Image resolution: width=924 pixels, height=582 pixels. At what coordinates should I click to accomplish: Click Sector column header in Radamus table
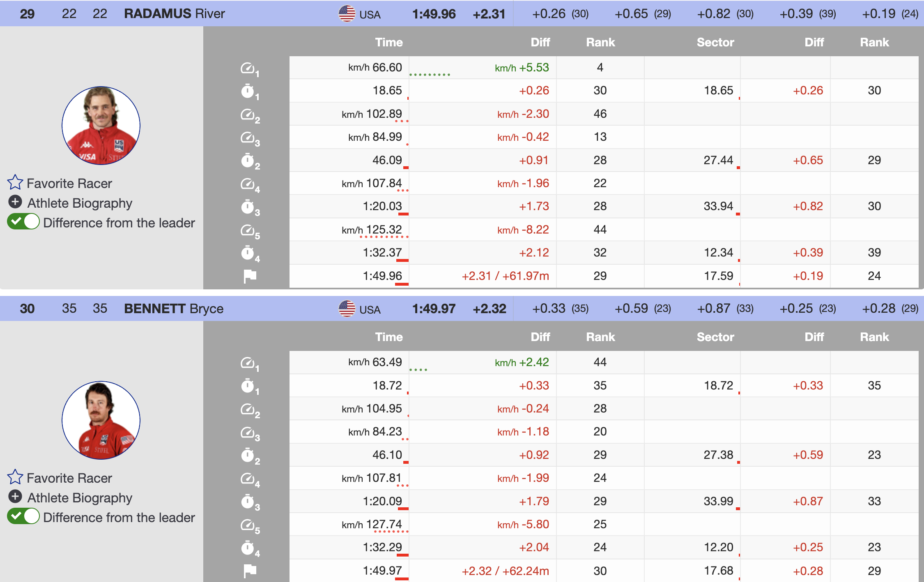(715, 42)
